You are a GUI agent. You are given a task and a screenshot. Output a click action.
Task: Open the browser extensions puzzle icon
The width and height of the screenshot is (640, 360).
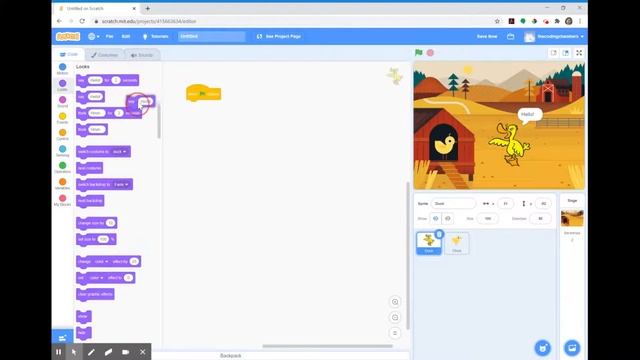(x=557, y=21)
